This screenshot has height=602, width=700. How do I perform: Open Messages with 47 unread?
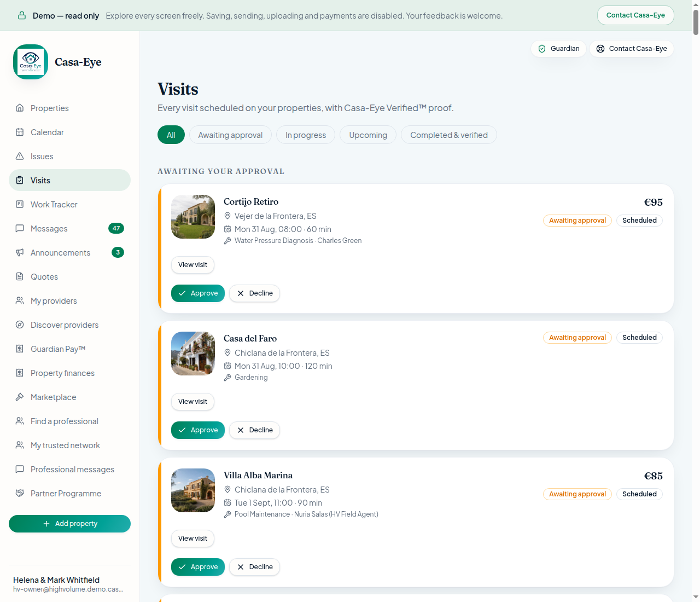pyautogui.click(x=69, y=228)
